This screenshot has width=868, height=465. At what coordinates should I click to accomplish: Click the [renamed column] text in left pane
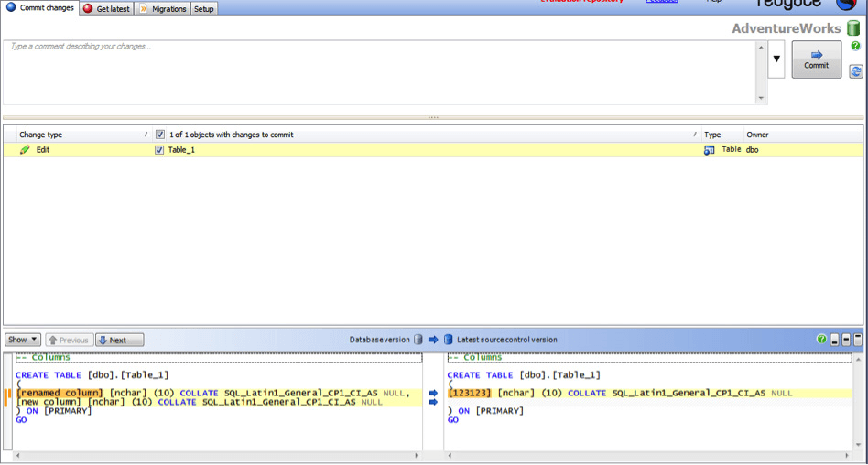[x=60, y=393]
